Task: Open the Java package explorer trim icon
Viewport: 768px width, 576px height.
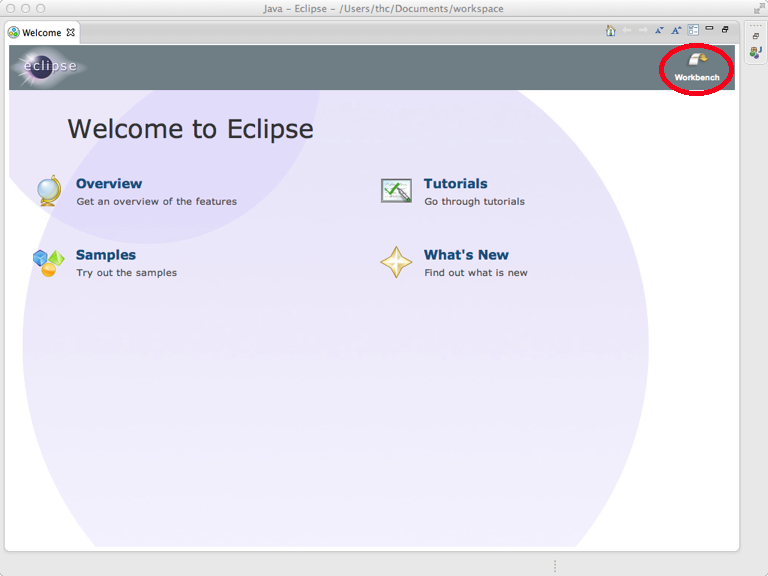Action: [756, 52]
